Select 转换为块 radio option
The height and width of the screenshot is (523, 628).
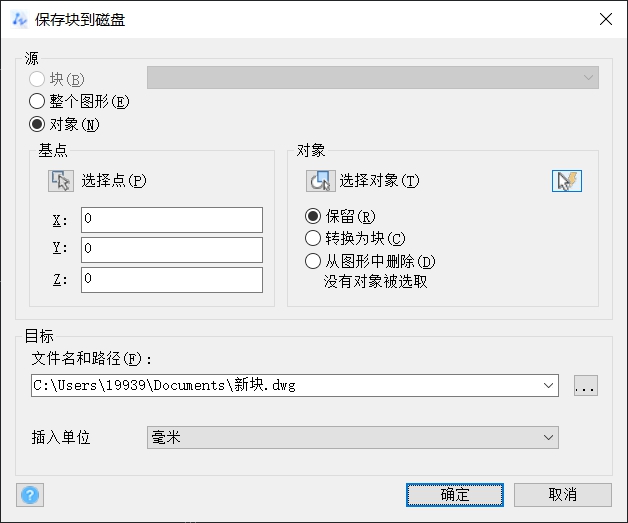click(x=313, y=238)
